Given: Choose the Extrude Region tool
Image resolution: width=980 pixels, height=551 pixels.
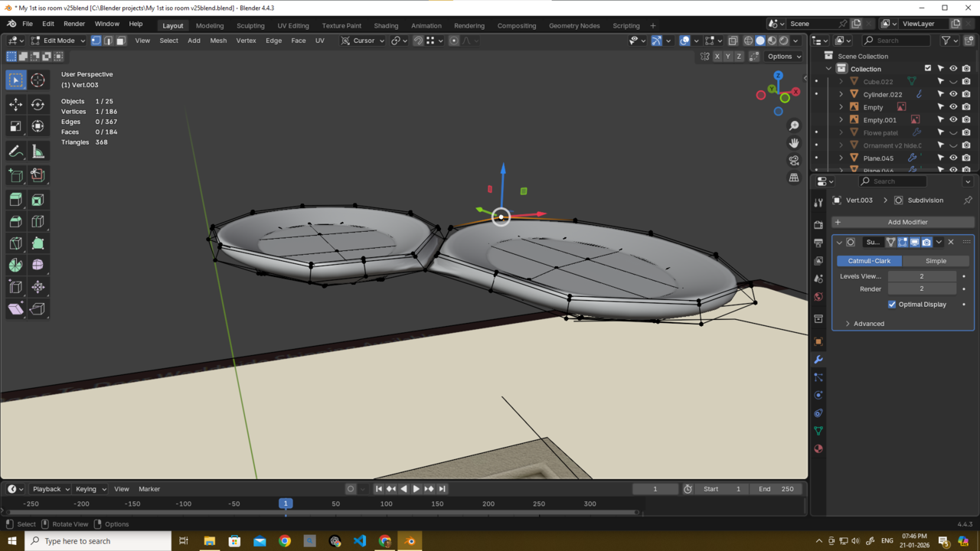Looking at the screenshot, I should pyautogui.click(x=15, y=200).
